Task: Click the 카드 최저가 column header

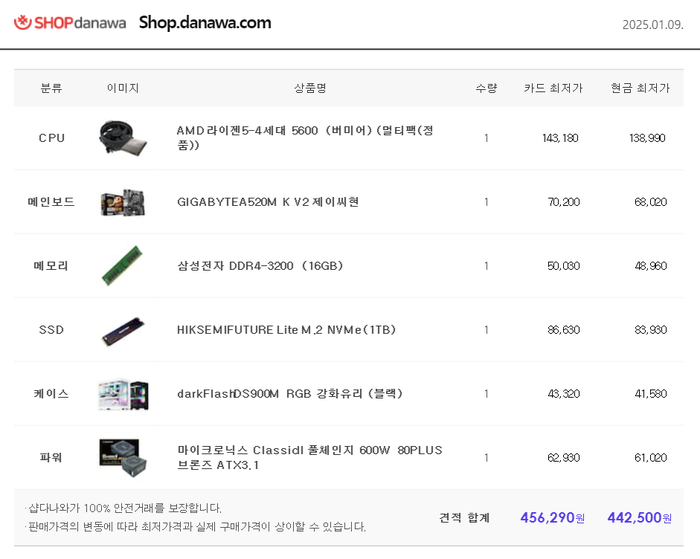Action: coord(554,88)
